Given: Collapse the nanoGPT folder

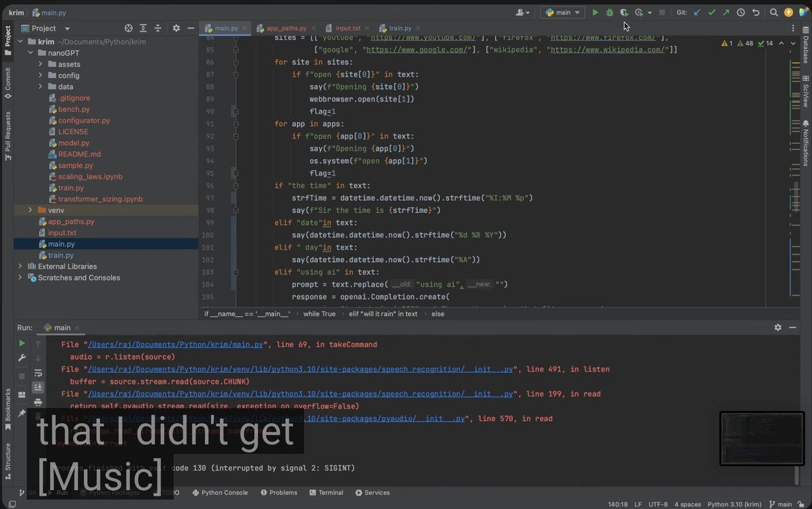Looking at the screenshot, I should click(31, 53).
